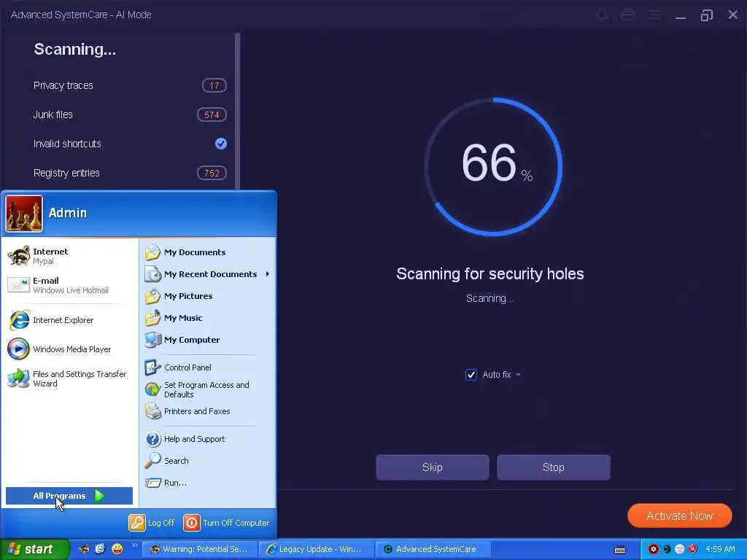The width and height of the screenshot is (747, 560).
Task: Stop the scan
Action: [553, 467]
